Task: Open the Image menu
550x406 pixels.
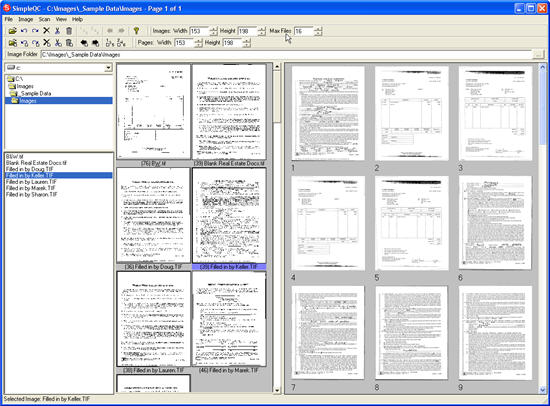Action: pyautogui.click(x=26, y=19)
